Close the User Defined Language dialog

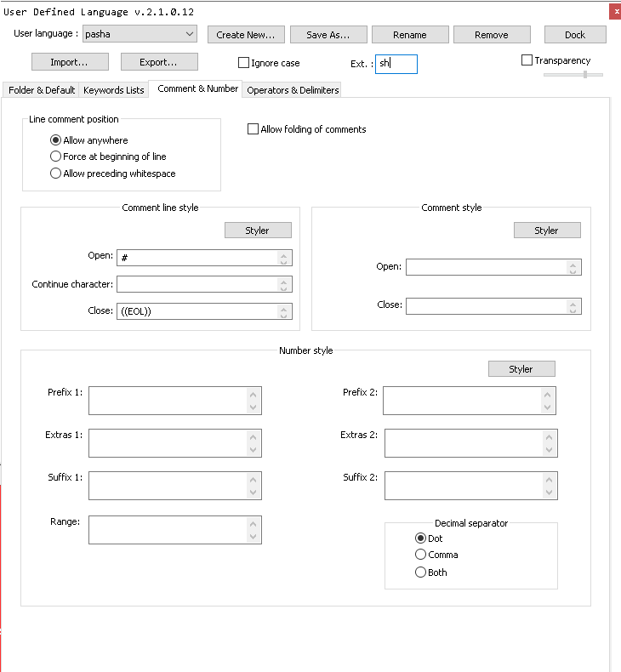pyautogui.click(x=616, y=12)
